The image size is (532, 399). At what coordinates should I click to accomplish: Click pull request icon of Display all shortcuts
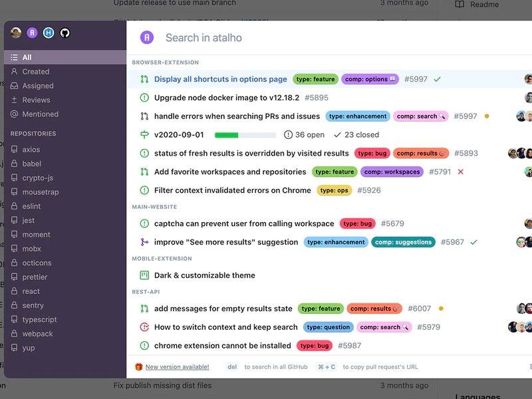coord(144,79)
